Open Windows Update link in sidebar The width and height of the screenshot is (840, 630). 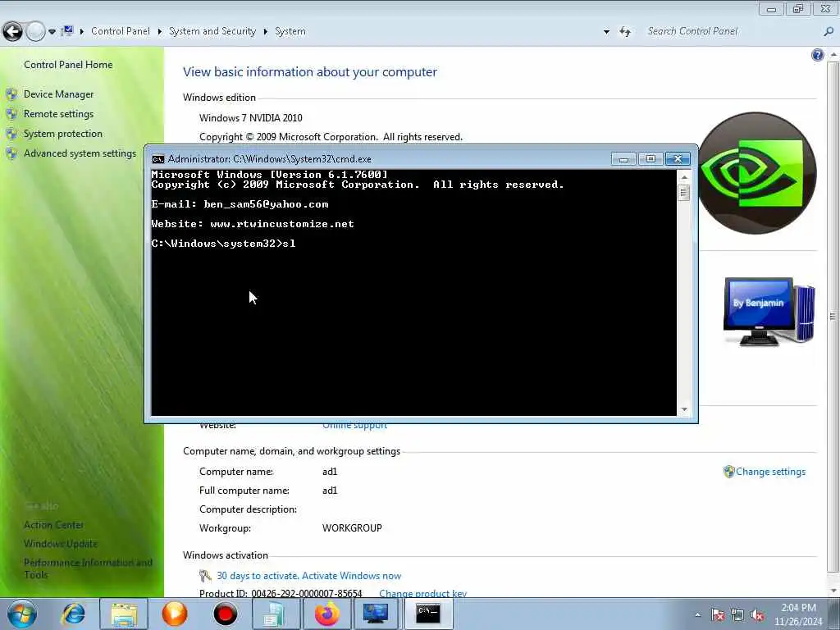point(61,544)
